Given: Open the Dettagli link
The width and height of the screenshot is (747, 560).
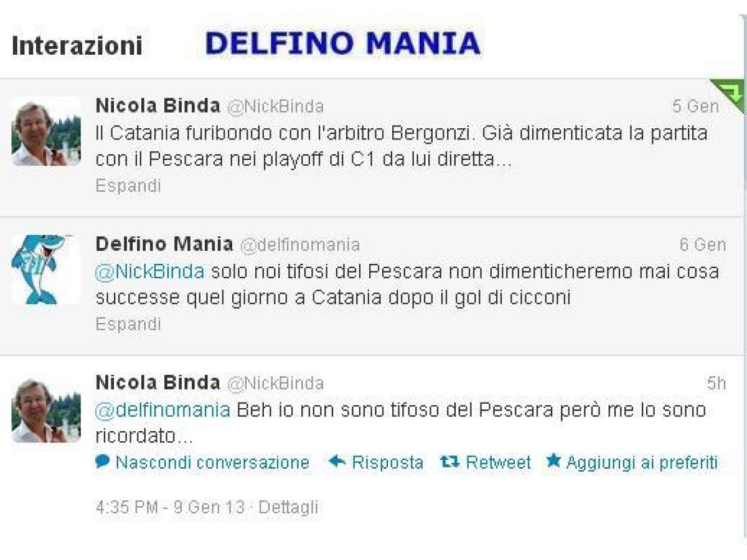Looking at the screenshot, I should (288, 507).
